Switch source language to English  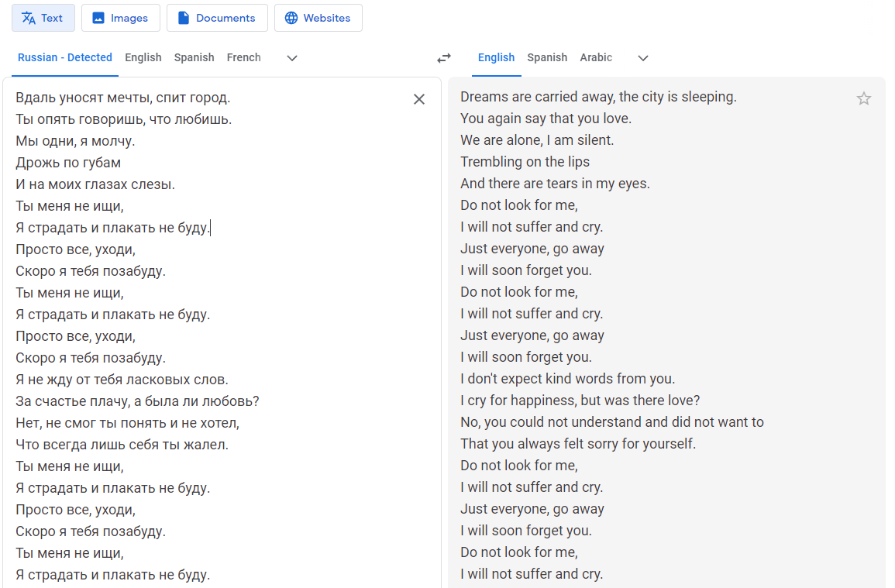click(x=143, y=57)
